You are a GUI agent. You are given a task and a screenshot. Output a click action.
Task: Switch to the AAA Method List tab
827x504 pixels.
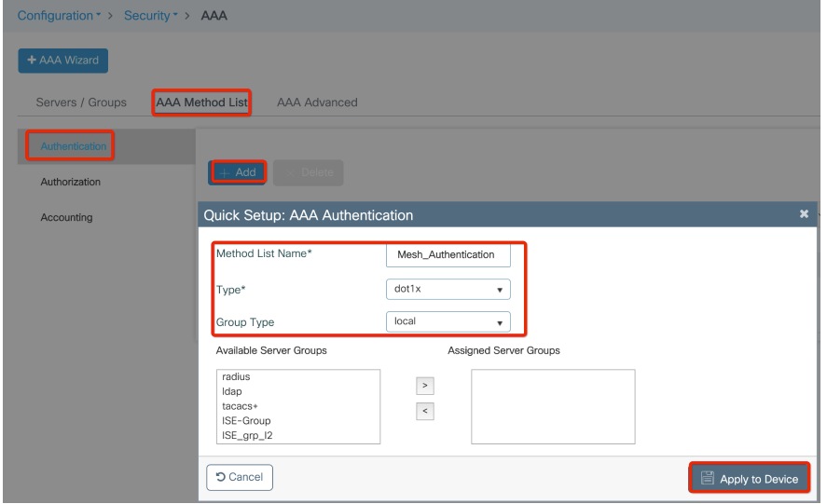201,102
